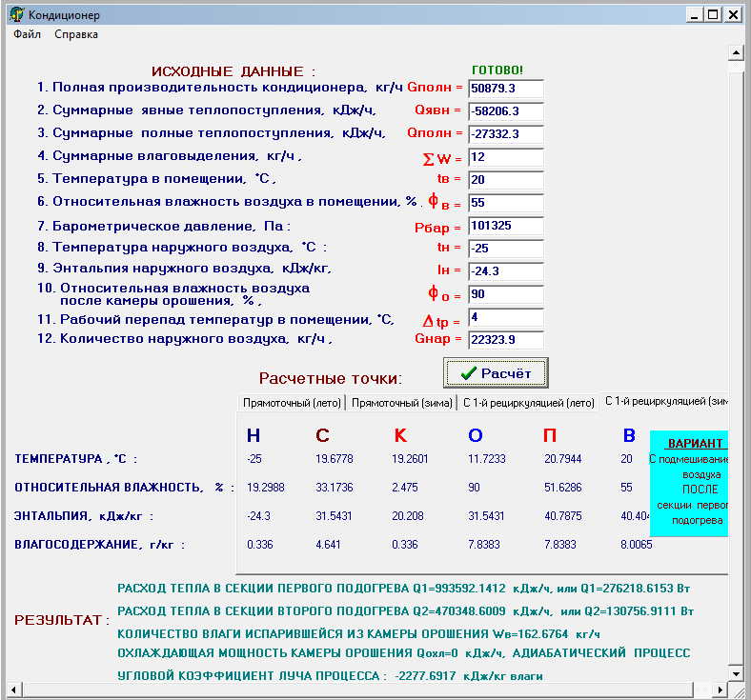The width and height of the screenshot is (751, 700).
Task: Click the Gнар input field with 22323.9
Action: (506, 340)
